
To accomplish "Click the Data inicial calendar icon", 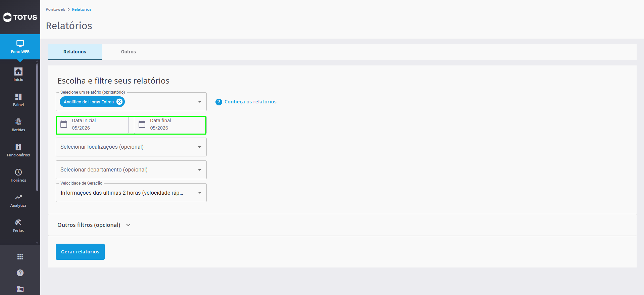I will pyautogui.click(x=64, y=124).
